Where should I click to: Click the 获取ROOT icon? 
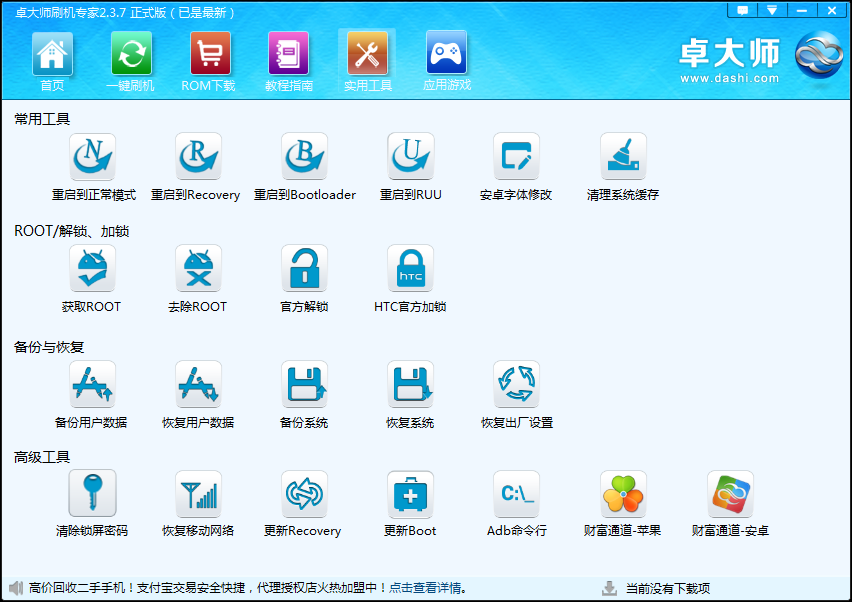point(92,268)
